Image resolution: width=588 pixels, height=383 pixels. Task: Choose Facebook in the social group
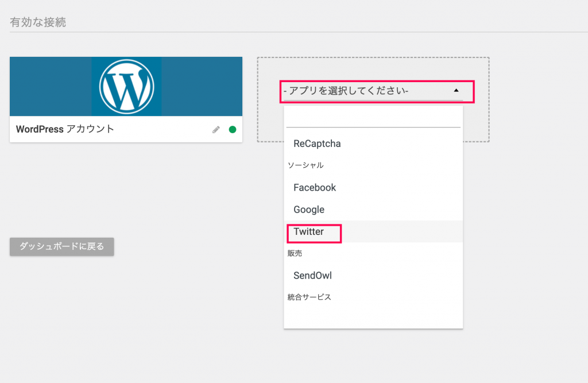tap(373, 188)
